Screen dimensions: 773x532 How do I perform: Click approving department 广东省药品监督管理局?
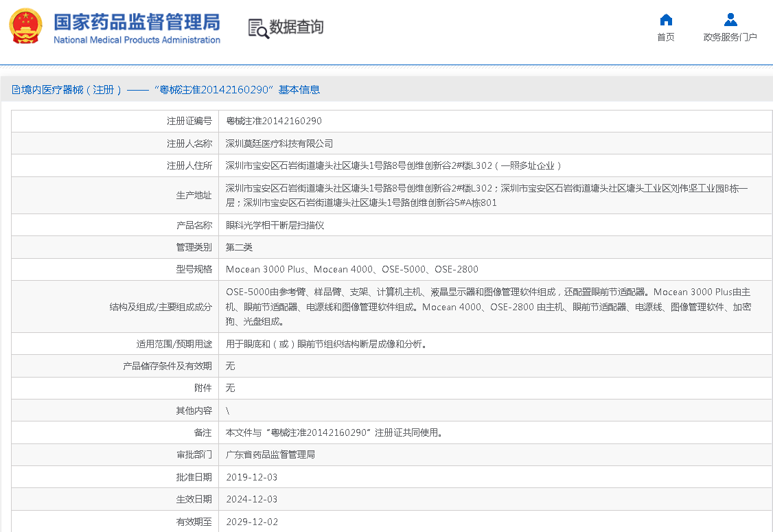[270, 454]
